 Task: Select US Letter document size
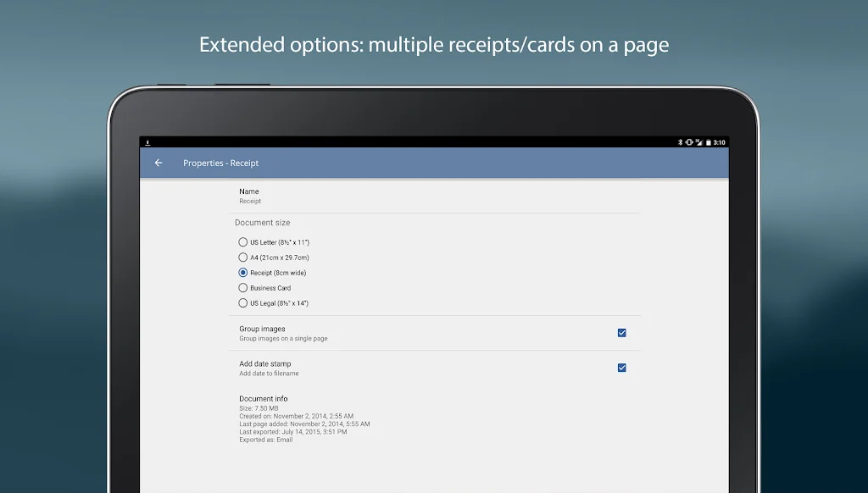243,242
